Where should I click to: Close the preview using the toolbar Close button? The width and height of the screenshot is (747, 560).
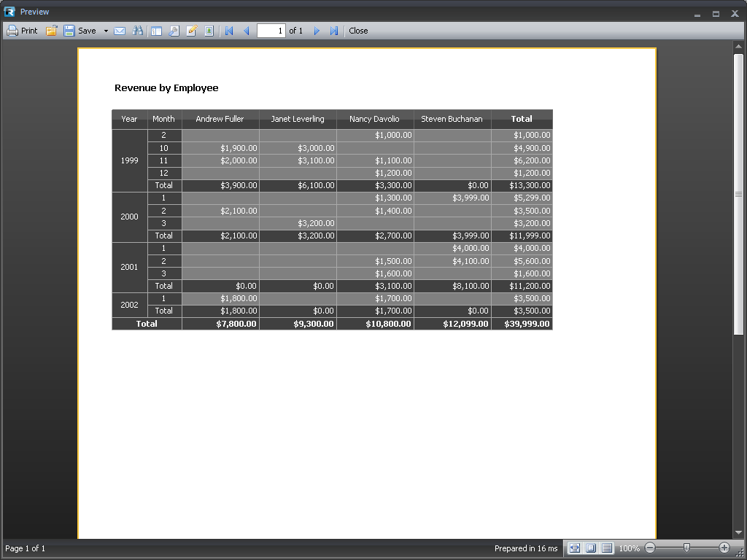tap(358, 31)
